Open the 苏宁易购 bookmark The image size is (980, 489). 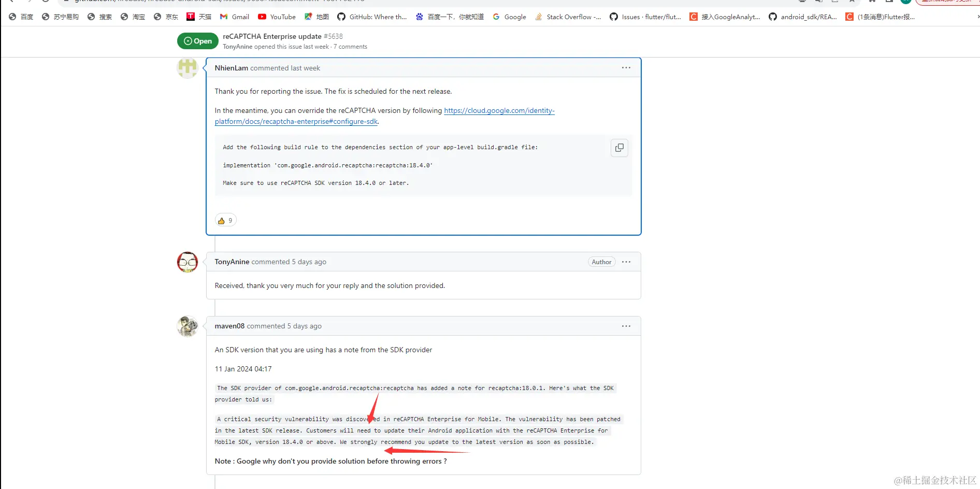[61, 17]
